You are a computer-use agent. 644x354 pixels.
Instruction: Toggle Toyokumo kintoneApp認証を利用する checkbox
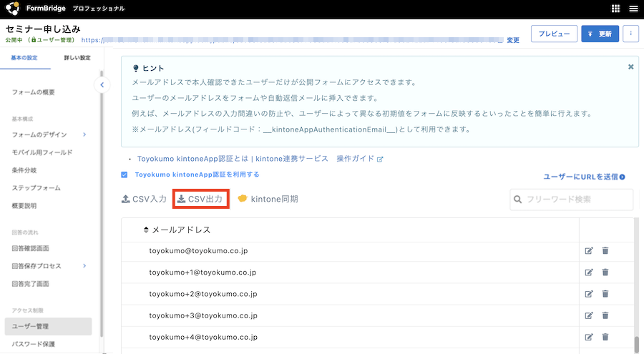pos(125,174)
